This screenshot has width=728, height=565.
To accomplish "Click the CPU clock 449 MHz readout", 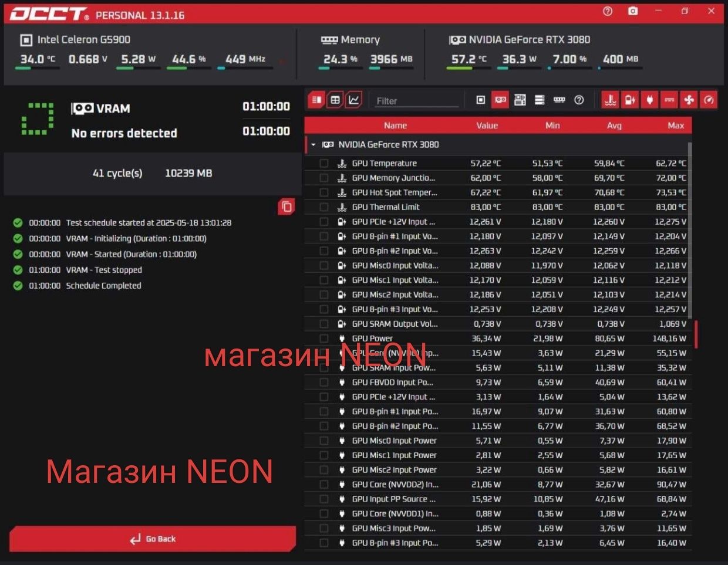I will pyautogui.click(x=245, y=59).
